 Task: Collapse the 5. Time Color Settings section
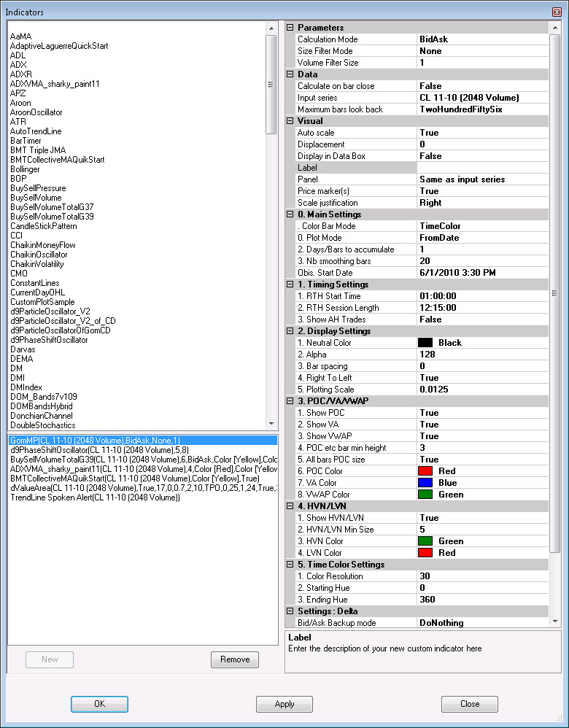point(290,564)
